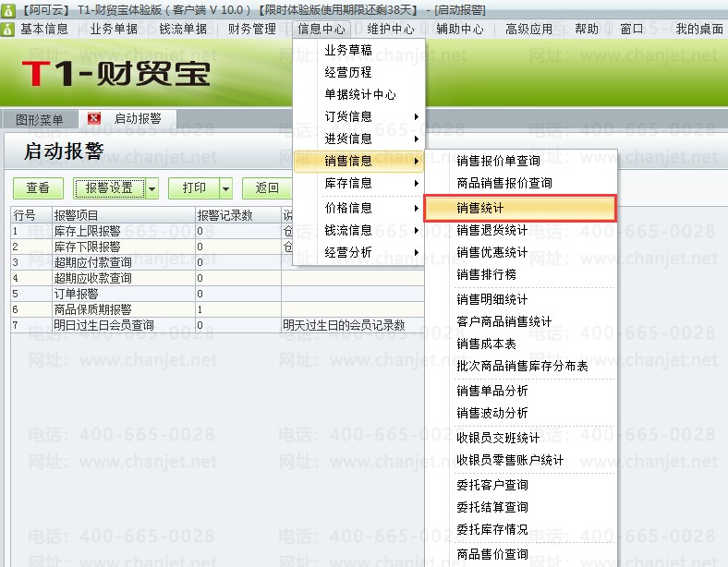Expand the 销售信息 submenu

point(359,161)
